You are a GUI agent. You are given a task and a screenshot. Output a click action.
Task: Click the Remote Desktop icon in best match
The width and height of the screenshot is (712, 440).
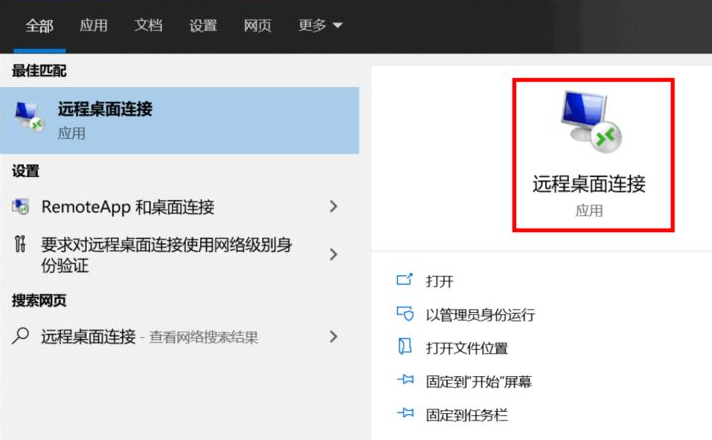coord(29,118)
